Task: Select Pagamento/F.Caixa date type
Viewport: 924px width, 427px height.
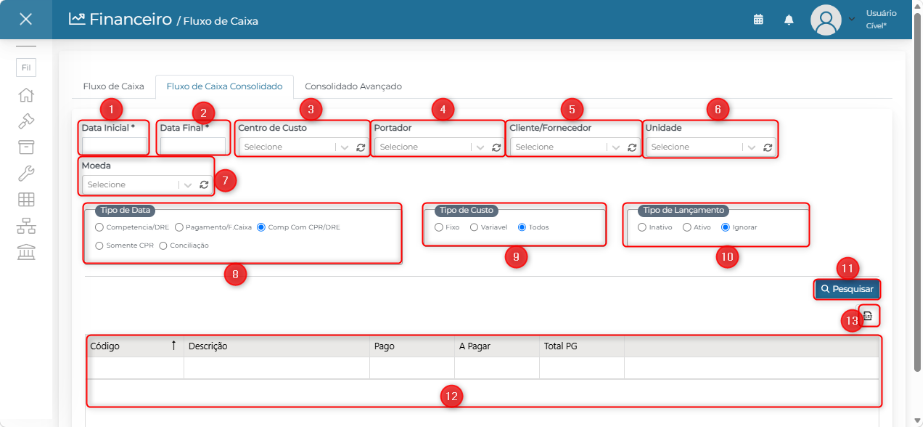Action: pos(179,227)
